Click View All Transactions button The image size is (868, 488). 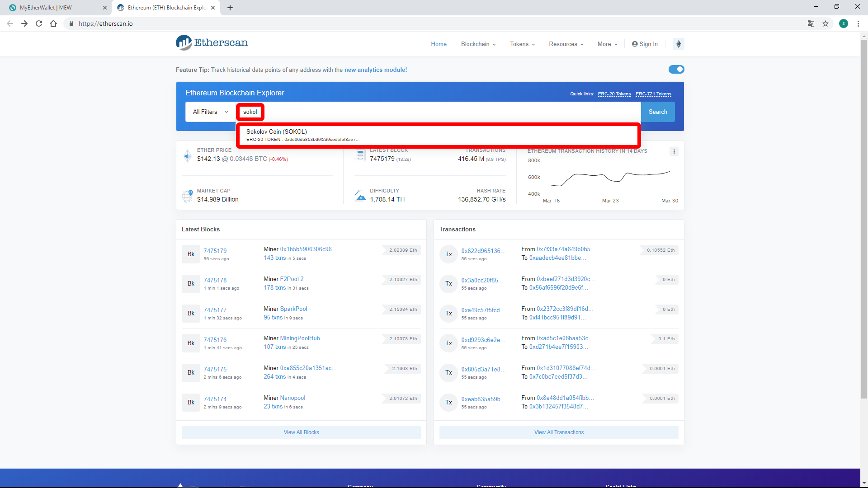[x=559, y=432]
